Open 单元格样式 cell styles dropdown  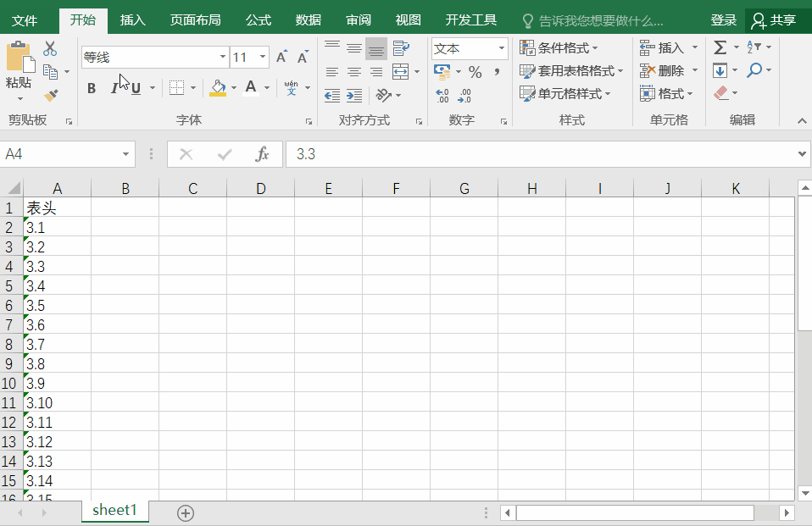565,94
